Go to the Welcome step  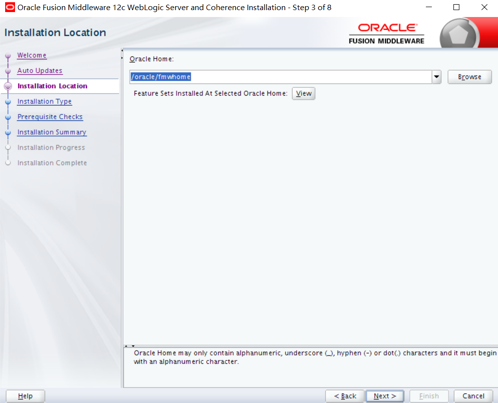coord(32,55)
